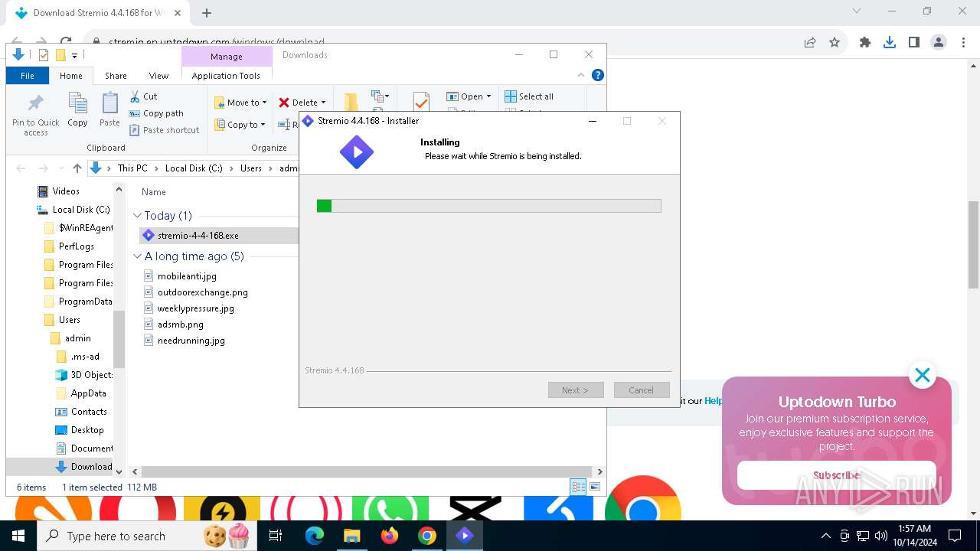The width and height of the screenshot is (980, 551).
Task: Click the Copy icon in Clipboard group
Action: [77, 109]
